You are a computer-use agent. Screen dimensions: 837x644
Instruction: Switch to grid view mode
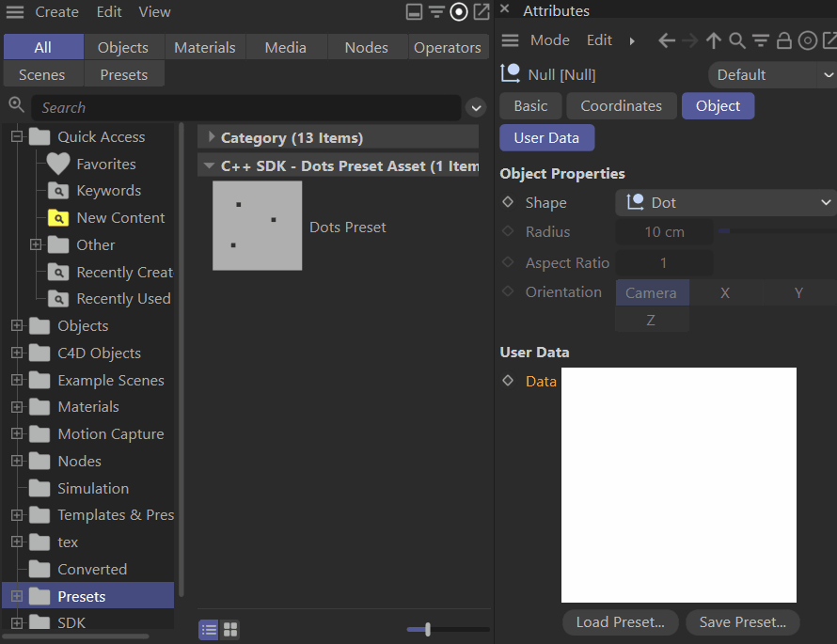pyautogui.click(x=230, y=629)
